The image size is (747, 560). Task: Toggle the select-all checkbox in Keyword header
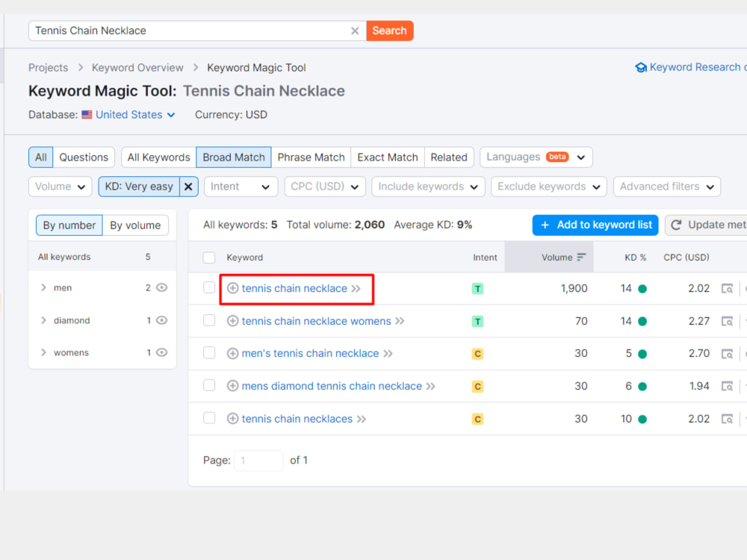[x=209, y=258]
